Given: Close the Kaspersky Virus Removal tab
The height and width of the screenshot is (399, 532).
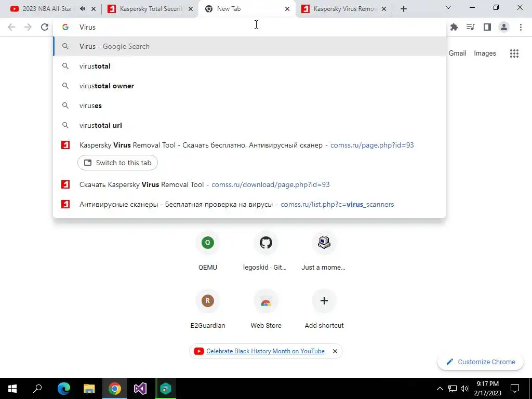Looking at the screenshot, I should [384, 9].
